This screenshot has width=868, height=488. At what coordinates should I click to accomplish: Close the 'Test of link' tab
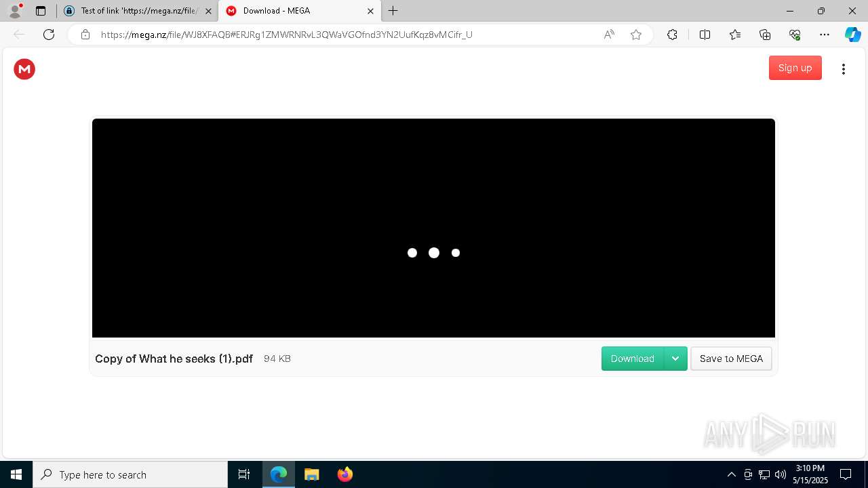[208, 11]
